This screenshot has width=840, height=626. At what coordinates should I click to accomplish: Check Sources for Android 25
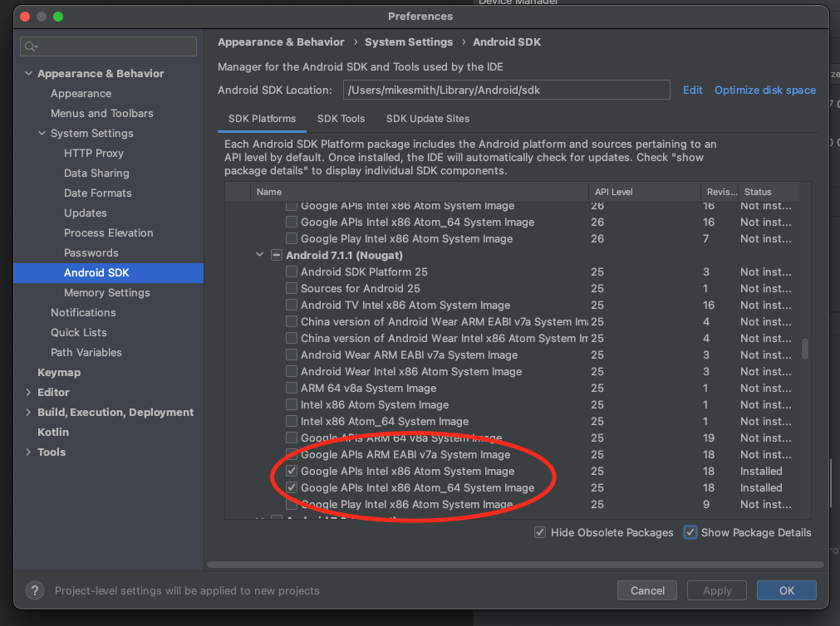(292, 289)
